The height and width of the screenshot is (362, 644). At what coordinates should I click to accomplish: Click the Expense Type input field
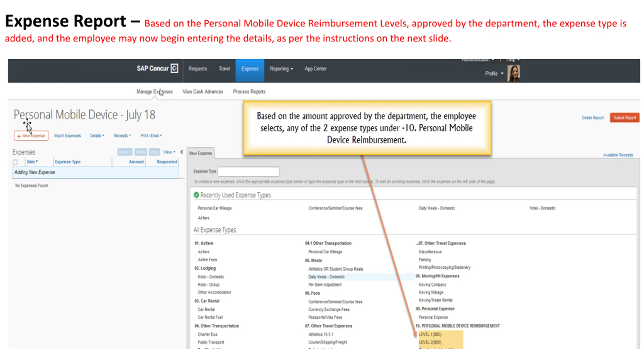coord(248,171)
